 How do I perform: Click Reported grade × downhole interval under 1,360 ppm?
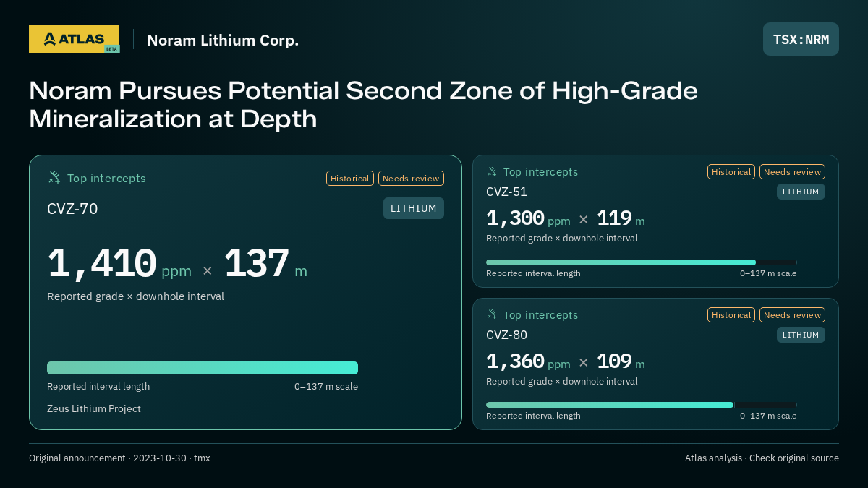click(x=562, y=381)
